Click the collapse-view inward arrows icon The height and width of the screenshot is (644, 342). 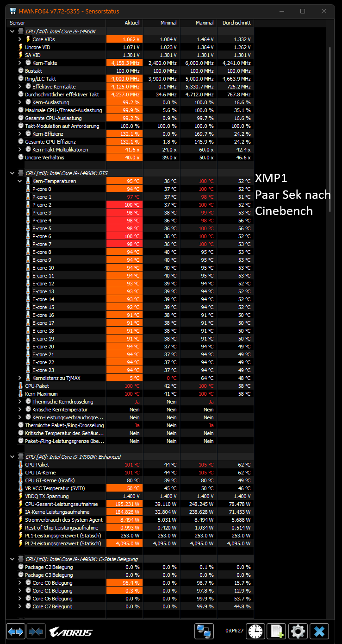(x=36, y=631)
